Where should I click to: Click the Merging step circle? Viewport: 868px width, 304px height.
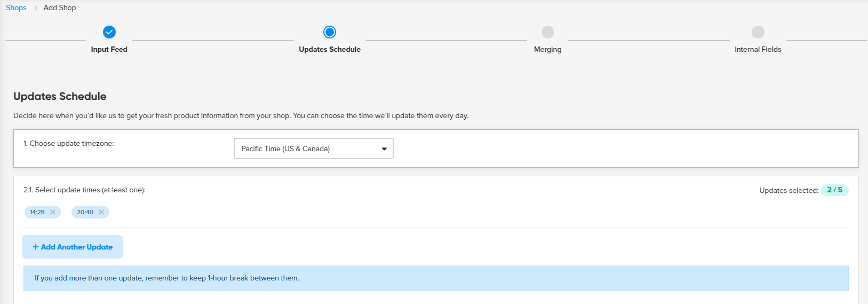tap(548, 32)
